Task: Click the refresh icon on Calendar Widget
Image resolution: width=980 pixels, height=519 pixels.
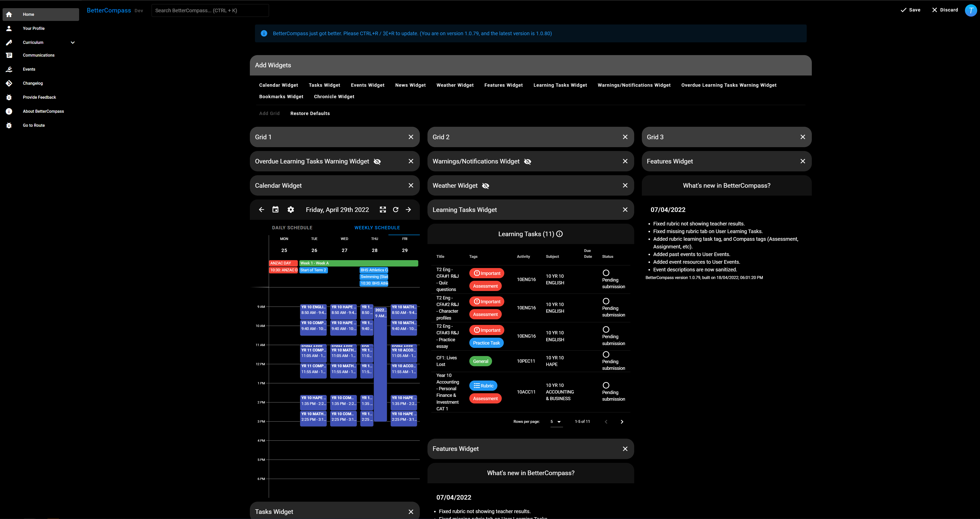Action: [x=396, y=209]
